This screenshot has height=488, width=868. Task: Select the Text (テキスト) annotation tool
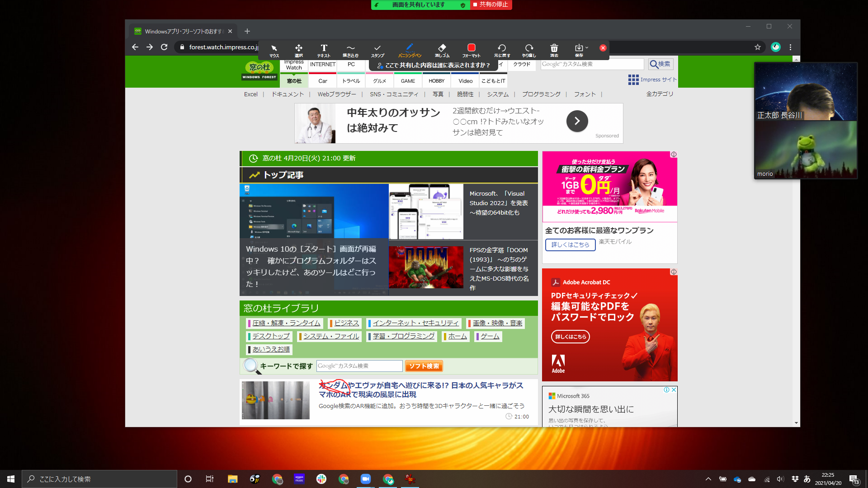tap(324, 50)
